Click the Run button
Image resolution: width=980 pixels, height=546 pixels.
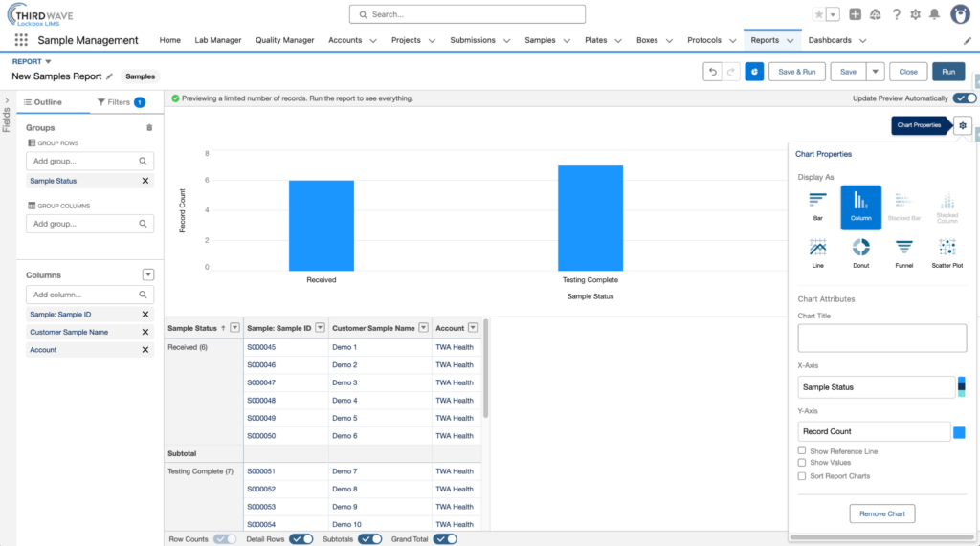tap(948, 72)
